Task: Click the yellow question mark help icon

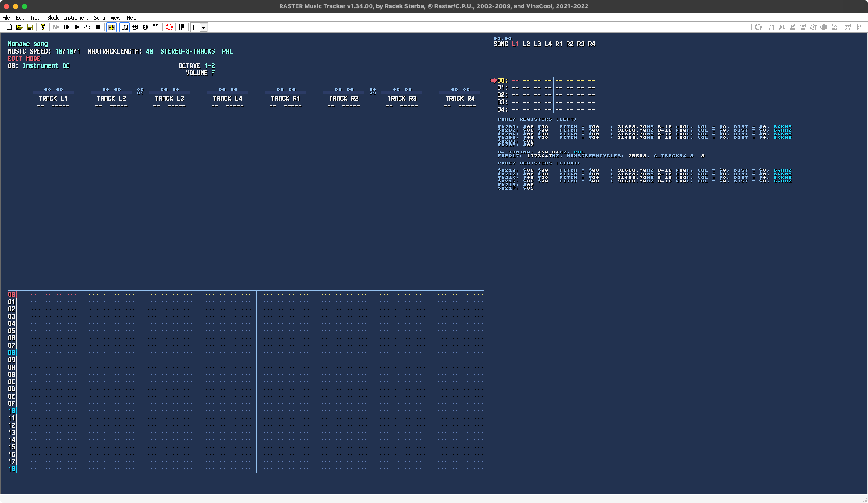Action: click(43, 27)
